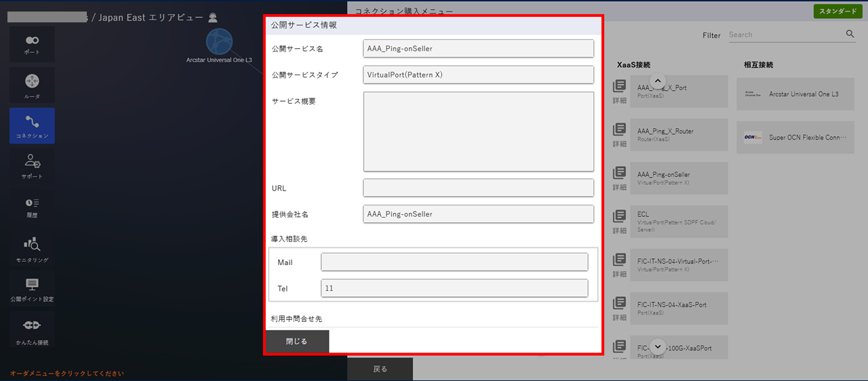
Task: Click the コネクション購入メニュー heading
Action: pos(403,12)
